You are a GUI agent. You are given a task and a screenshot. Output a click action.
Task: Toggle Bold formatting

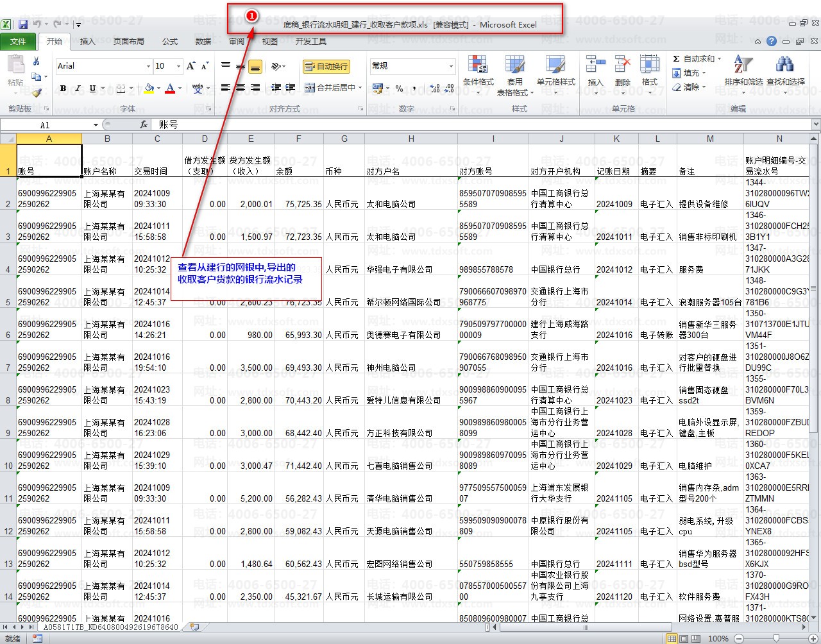click(63, 89)
